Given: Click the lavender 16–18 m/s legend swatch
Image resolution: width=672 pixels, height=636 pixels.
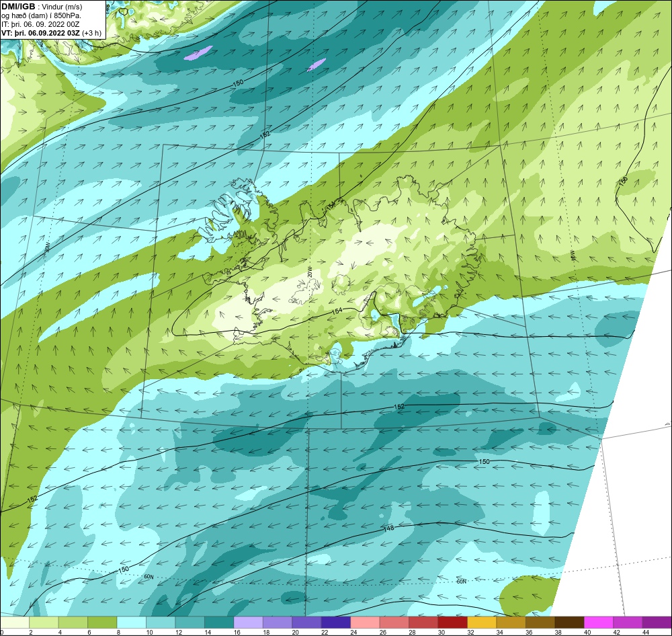Looking at the screenshot, I should [248, 623].
